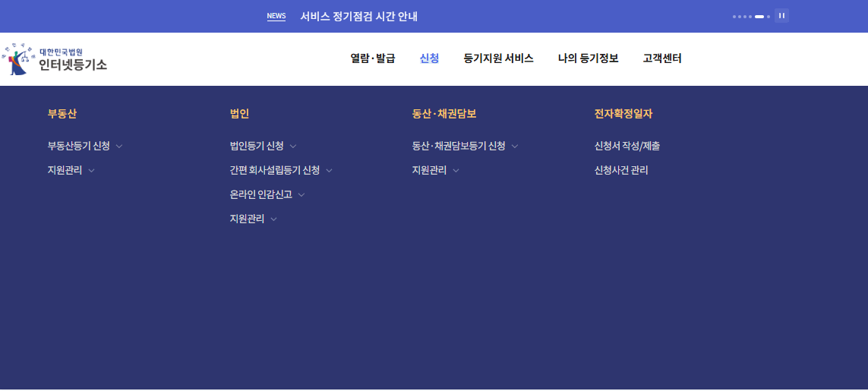This screenshot has width=868, height=391.
Task: Expand 지원관리 under the 법인 column
Action: coord(254,219)
